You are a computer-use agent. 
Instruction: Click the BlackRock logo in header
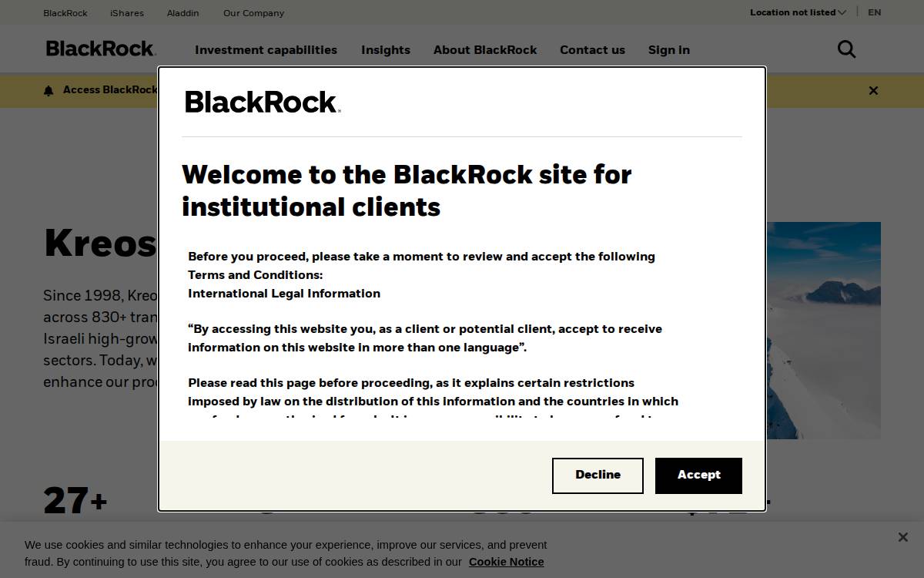pos(101,49)
